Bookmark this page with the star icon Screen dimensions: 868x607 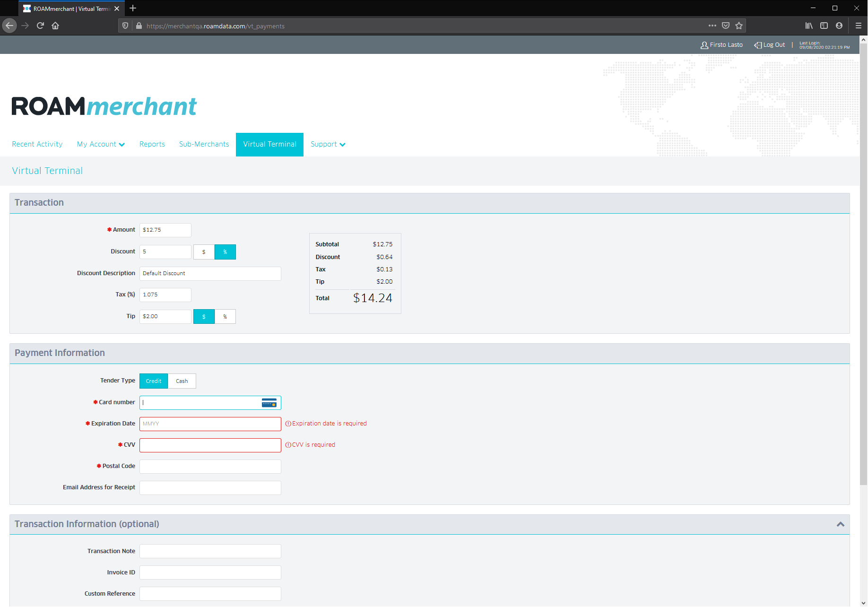click(x=739, y=26)
